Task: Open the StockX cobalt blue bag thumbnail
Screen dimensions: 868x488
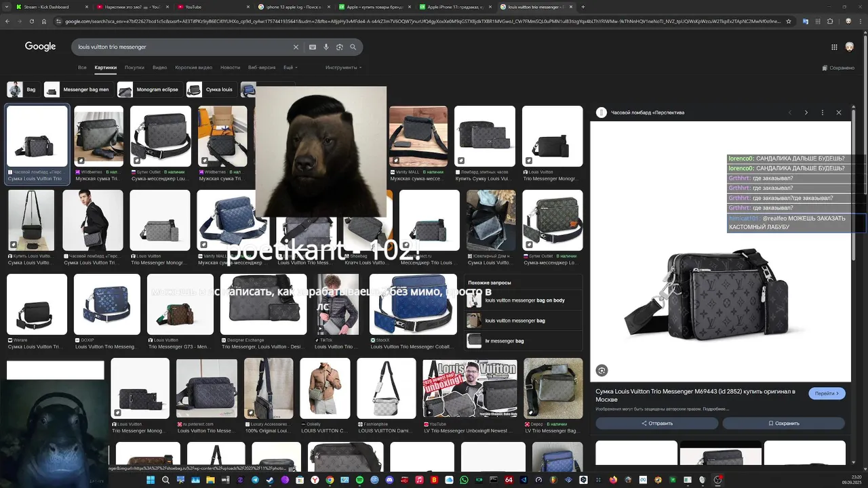Action: (x=413, y=304)
